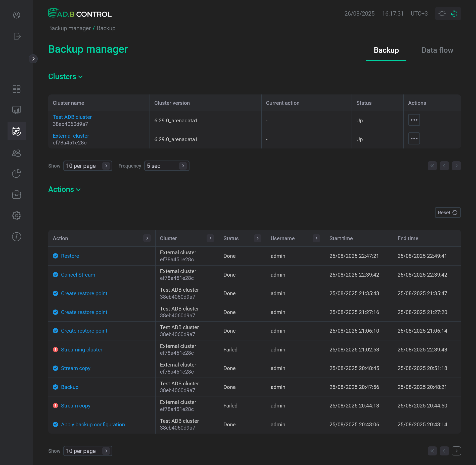Switch to light theme with sun icon

tap(442, 14)
